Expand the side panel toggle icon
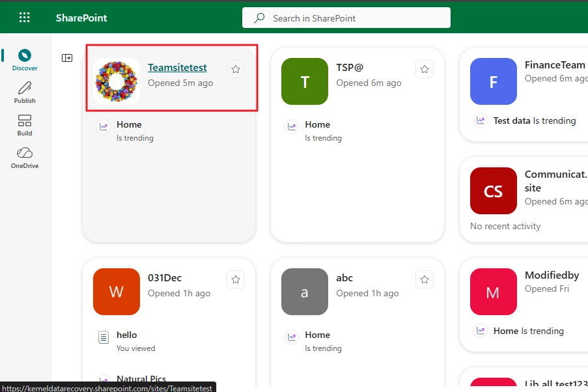The height and width of the screenshot is (392, 588). pyautogui.click(x=67, y=58)
